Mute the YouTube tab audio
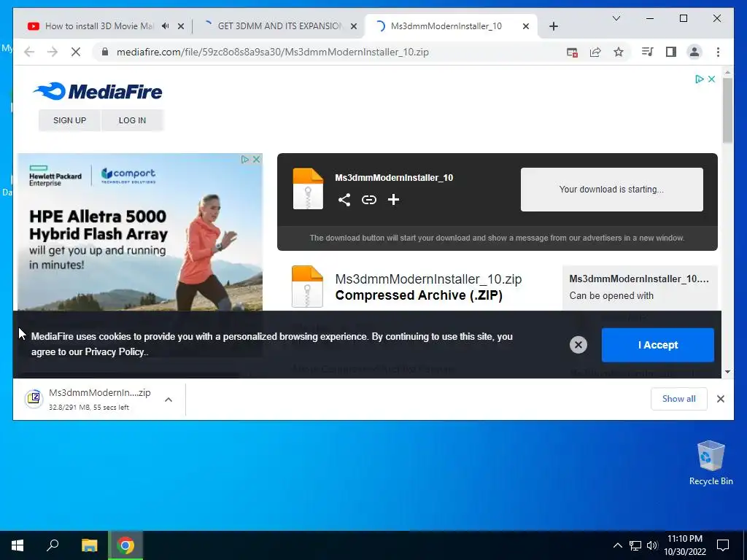The width and height of the screenshot is (747, 560). (166, 26)
